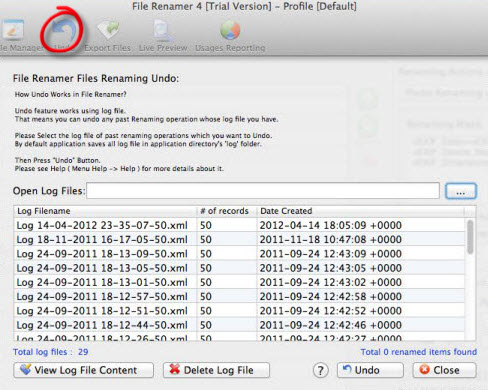Click the Open Log Files path field

[x=263, y=191]
